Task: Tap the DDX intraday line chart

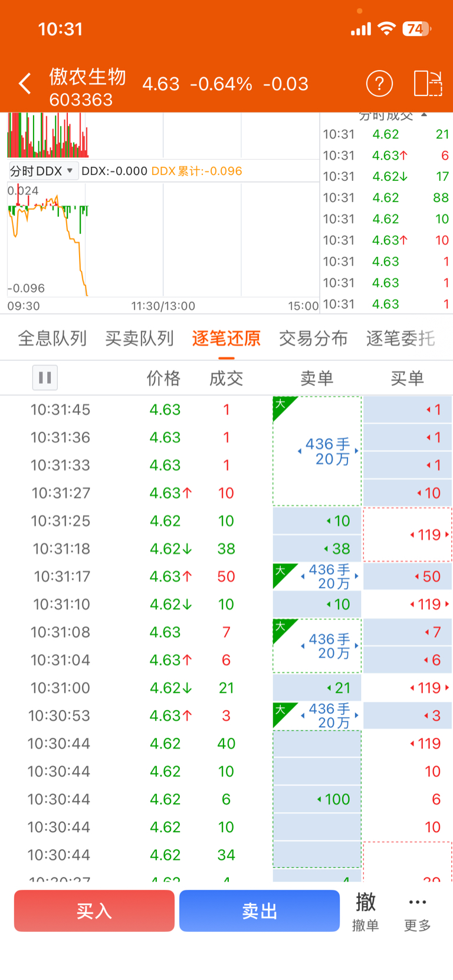Action: (x=163, y=240)
